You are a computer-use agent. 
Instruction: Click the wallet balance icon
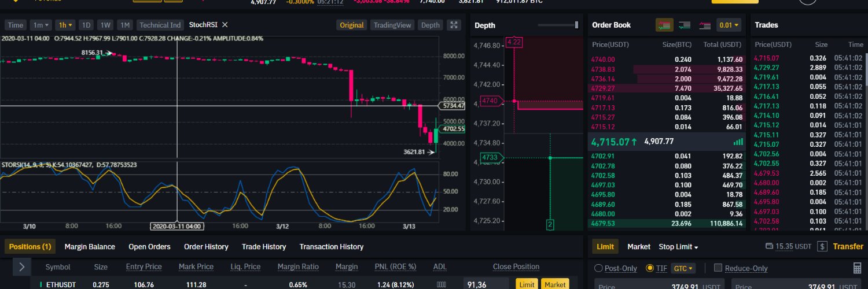(768, 247)
